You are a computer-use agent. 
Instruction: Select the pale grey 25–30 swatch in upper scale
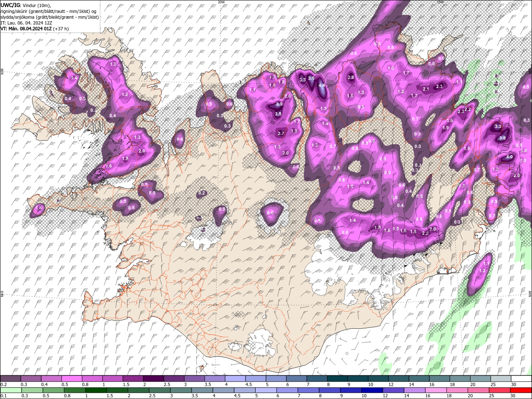[x=500, y=379]
